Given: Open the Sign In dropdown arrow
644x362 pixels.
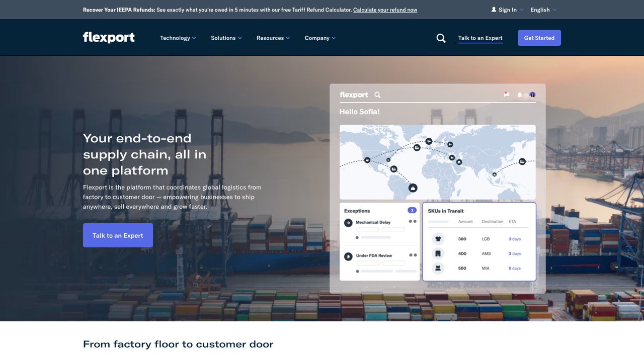Looking at the screenshot, I should tap(521, 10).
